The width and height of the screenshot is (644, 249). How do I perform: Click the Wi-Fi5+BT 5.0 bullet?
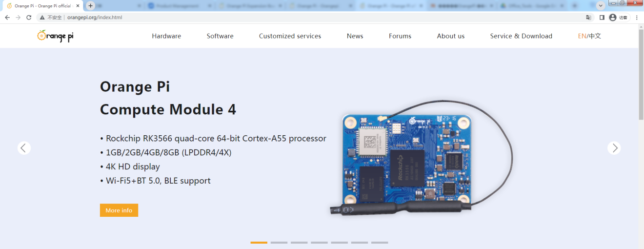155,181
